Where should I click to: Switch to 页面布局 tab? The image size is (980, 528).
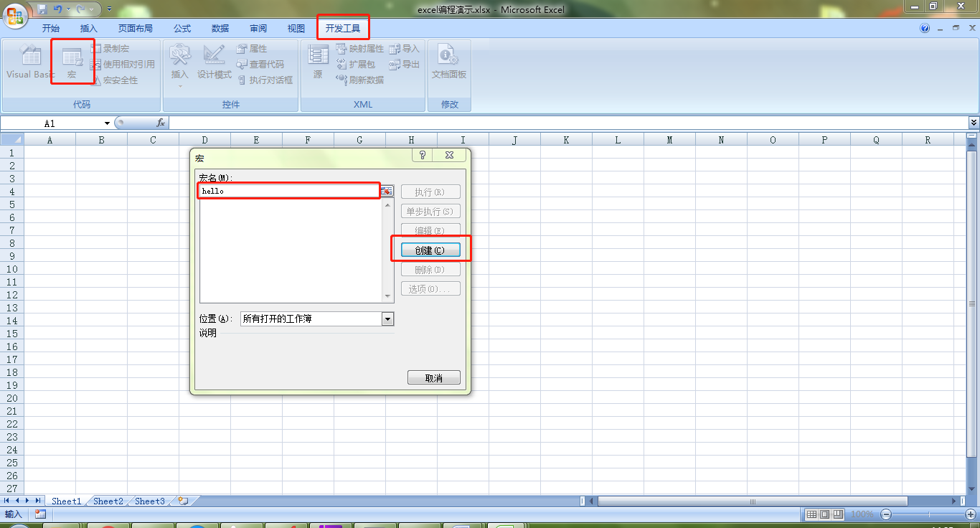tap(136, 29)
